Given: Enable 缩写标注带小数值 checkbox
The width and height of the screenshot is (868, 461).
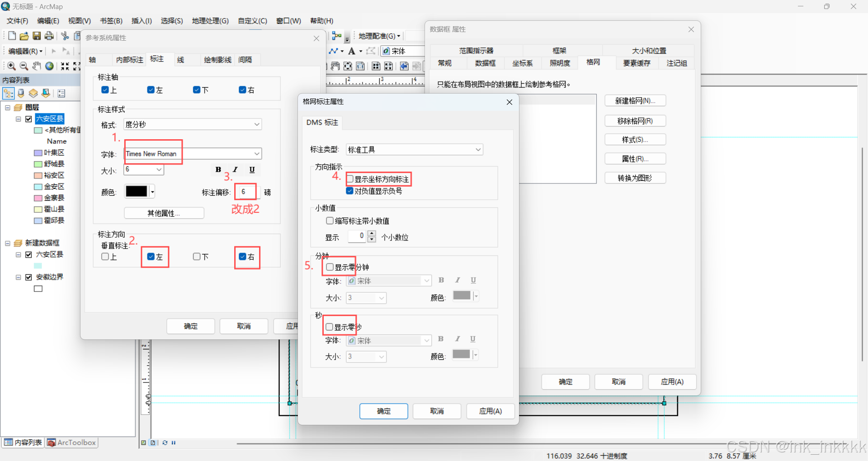Looking at the screenshot, I should point(330,221).
